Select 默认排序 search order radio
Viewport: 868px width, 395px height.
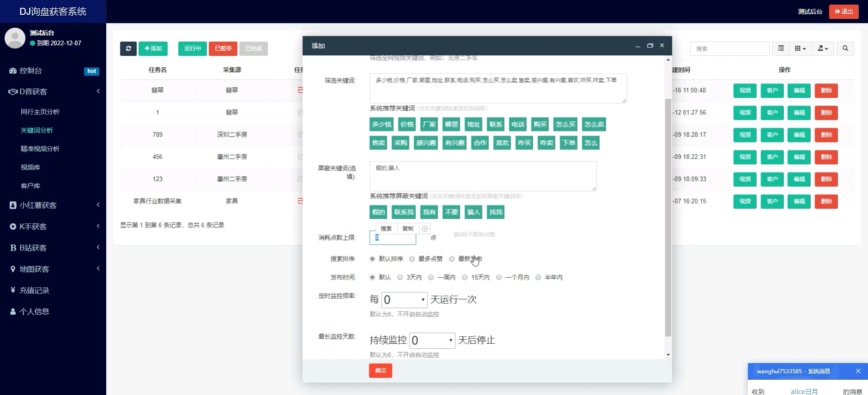point(372,259)
